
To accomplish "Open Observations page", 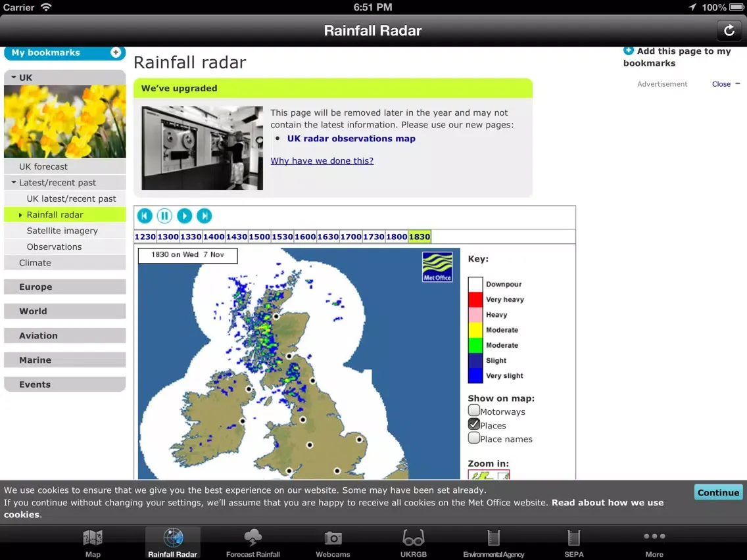I will pyautogui.click(x=65, y=246).
